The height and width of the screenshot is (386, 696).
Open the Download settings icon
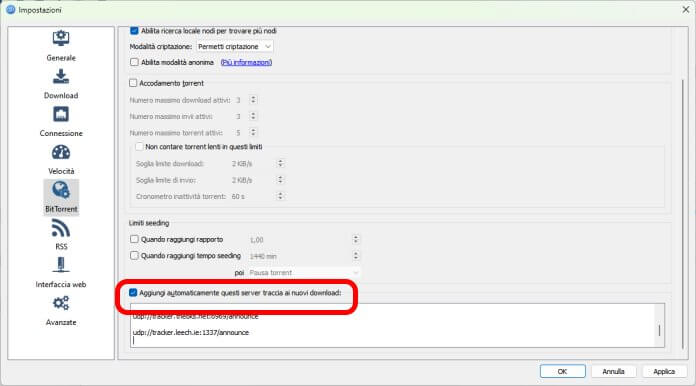[61, 76]
